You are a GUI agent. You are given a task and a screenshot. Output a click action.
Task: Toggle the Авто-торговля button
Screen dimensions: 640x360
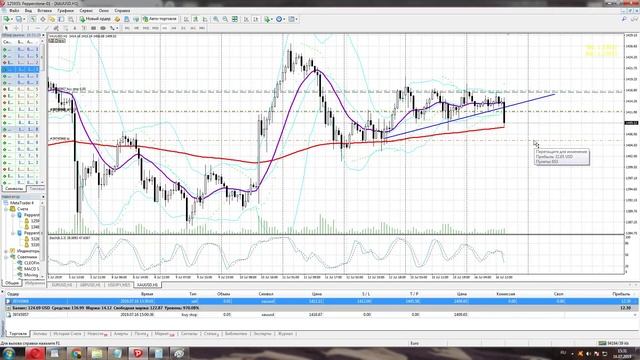(160, 19)
